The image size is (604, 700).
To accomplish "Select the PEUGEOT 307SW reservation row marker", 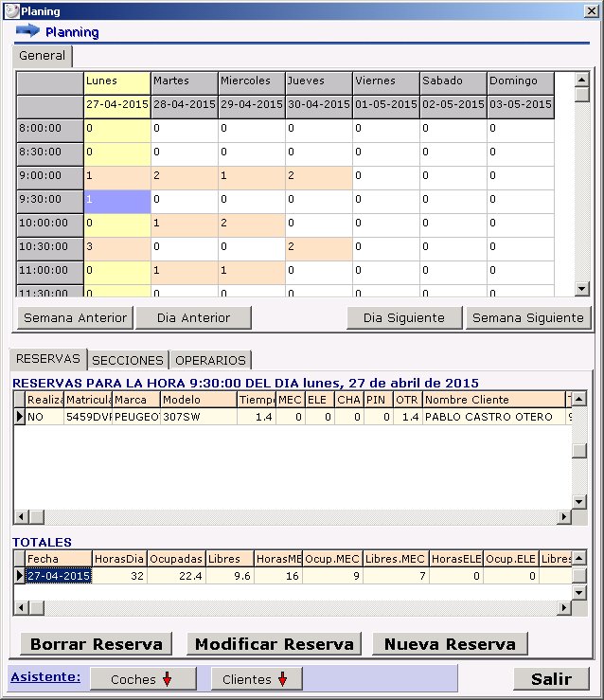I will tap(19, 417).
